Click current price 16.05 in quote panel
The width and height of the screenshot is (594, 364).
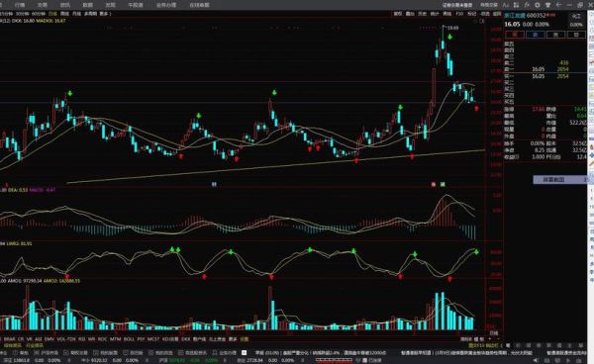tap(512, 24)
